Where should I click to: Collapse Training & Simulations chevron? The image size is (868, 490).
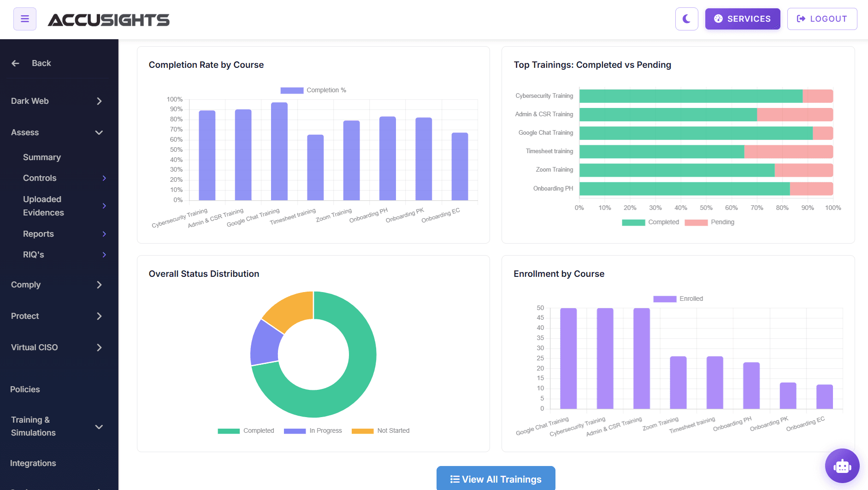click(99, 427)
